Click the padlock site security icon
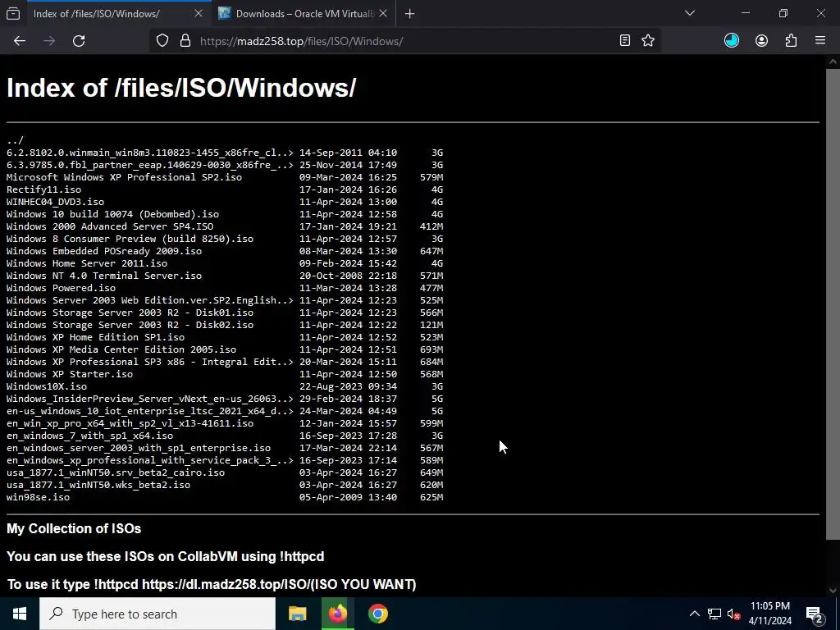The image size is (840, 630). 185,41
